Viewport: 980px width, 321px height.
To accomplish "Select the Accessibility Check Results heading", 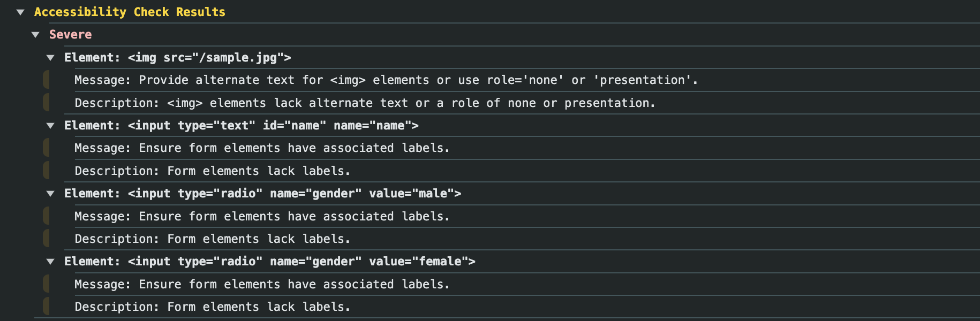I will (130, 12).
